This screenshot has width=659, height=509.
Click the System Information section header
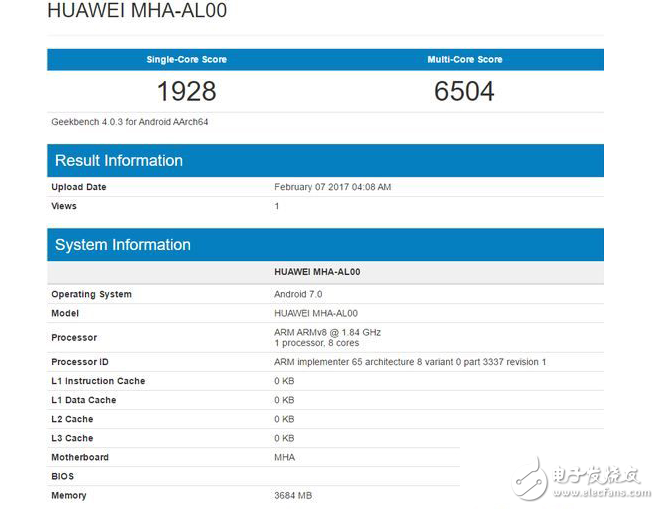point(122,245)
